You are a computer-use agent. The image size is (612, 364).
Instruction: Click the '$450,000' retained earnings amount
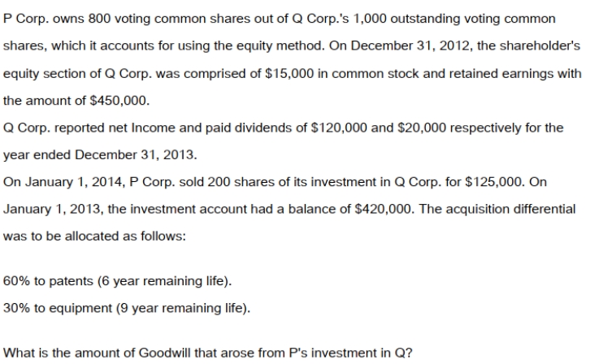point(119,101)
